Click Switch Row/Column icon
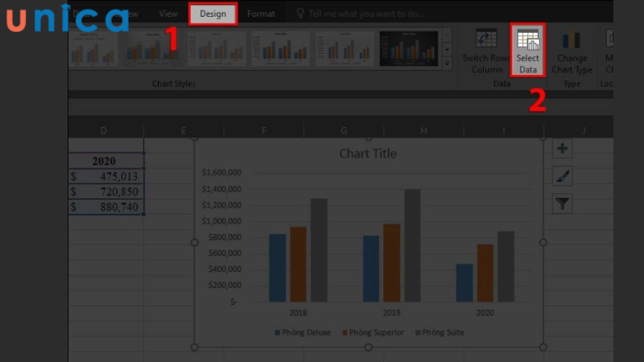Screen dimensions: 644x362 point(486,39)
